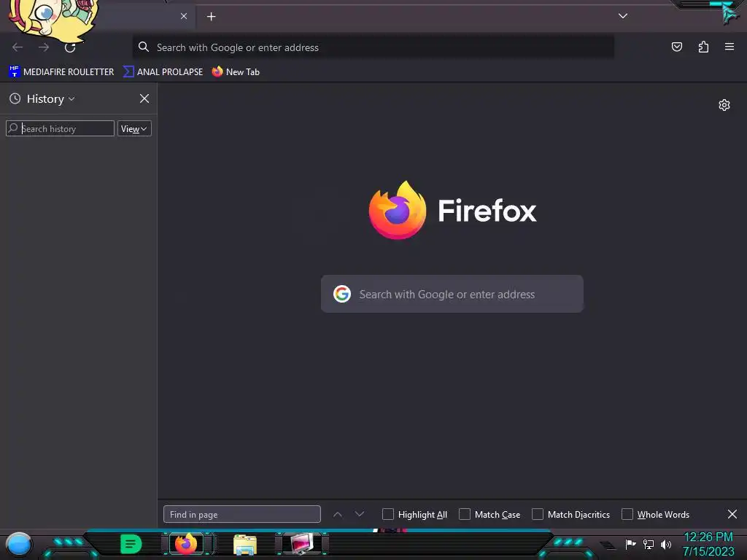Close the find bar

[x=732, y=514]
